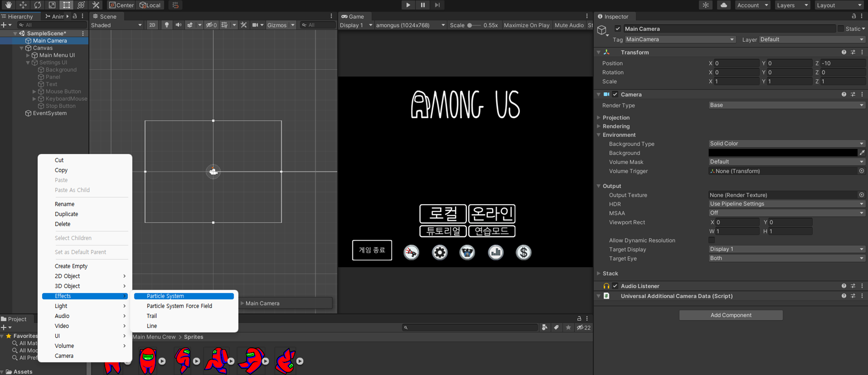Enable Allow Dynamic Resolution checkbox
This screenshot has height=375, width=868.
pos(711,240)
